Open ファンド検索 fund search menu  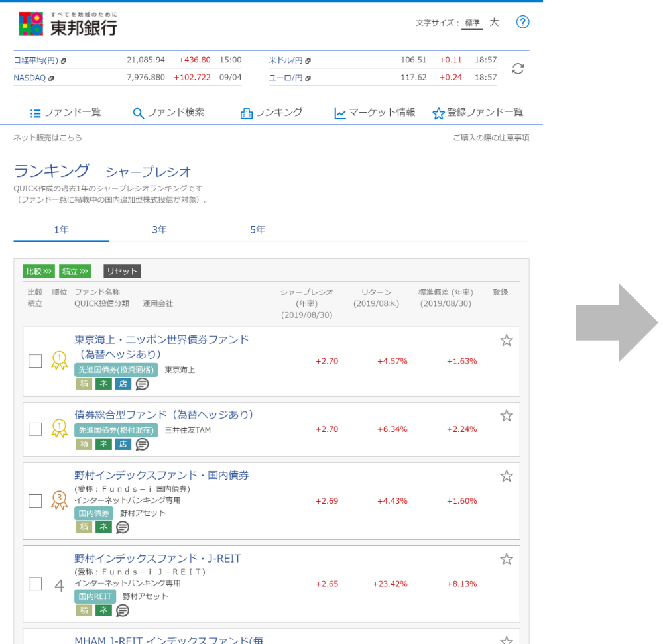(168, 113)
